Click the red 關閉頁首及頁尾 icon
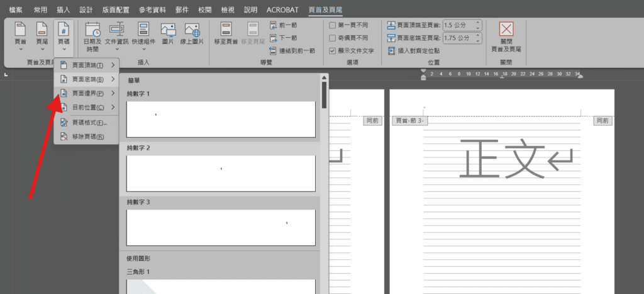 [506, 30]
